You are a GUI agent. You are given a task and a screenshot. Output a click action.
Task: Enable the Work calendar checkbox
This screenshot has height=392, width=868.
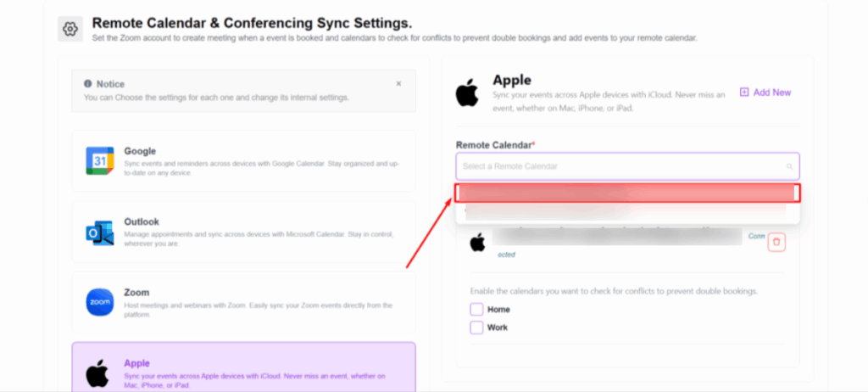476,328
